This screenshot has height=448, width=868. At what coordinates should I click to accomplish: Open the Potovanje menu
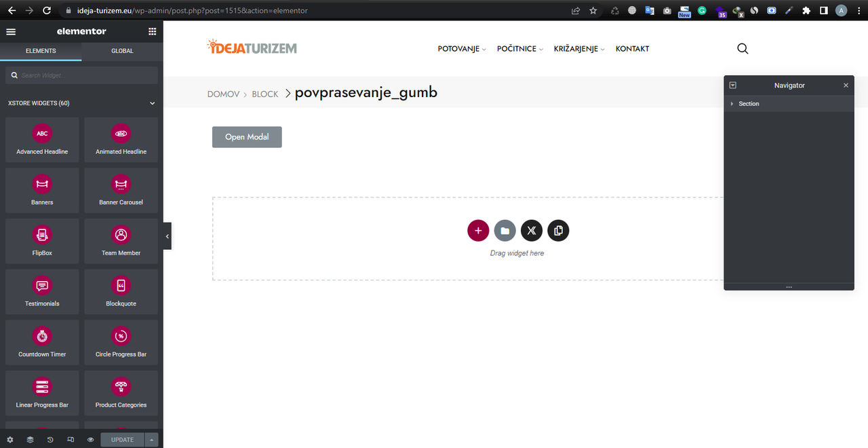tap(462, 49)
